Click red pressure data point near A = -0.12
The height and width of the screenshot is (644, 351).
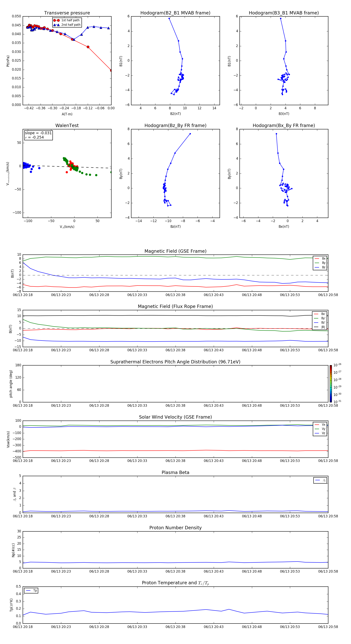[88, 47]
